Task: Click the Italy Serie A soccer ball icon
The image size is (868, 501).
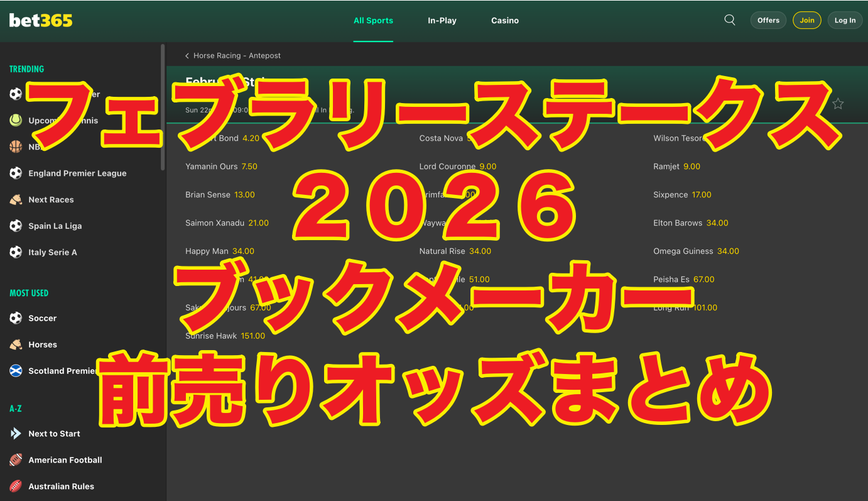Action: point(16,252)
